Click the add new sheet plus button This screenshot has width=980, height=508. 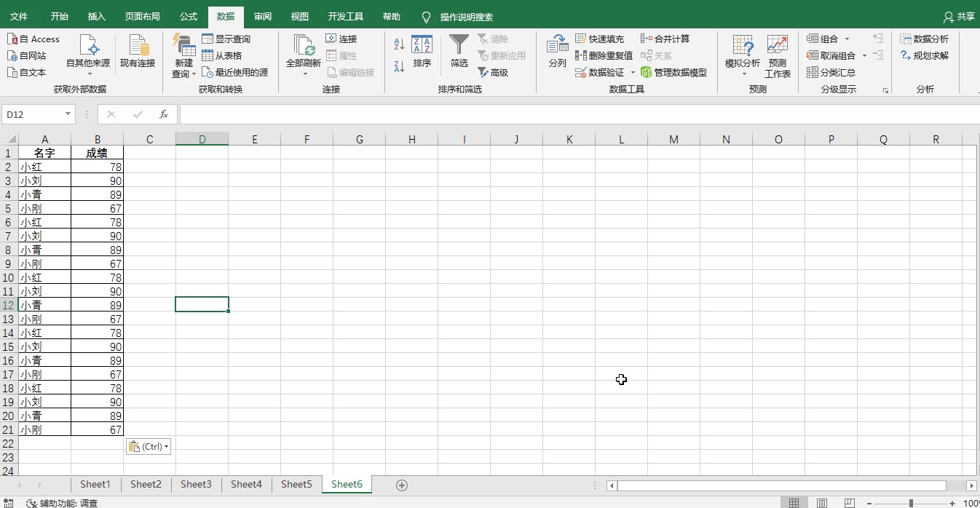pyautogui.click(x=401, y=484)
